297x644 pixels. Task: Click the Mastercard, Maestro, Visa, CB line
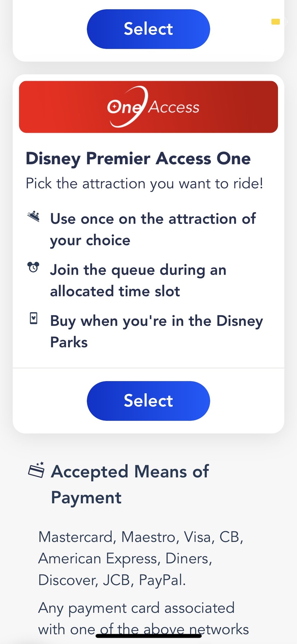tap(140, 537)
